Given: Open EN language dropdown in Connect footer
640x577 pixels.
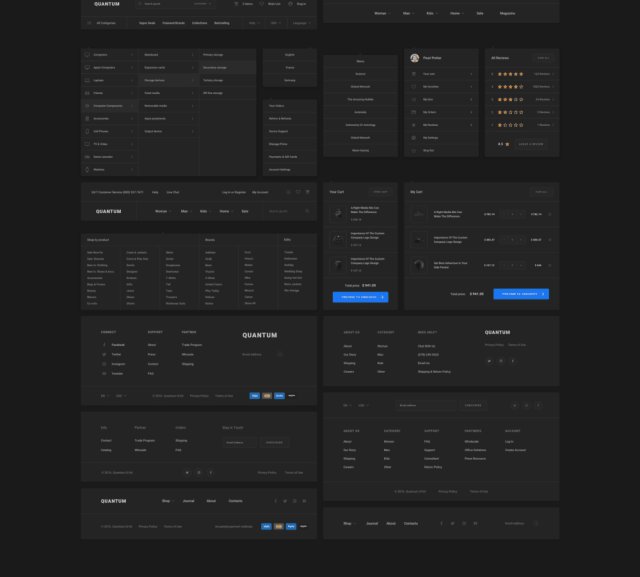Looking at the screenshot, I should point(104,395).
